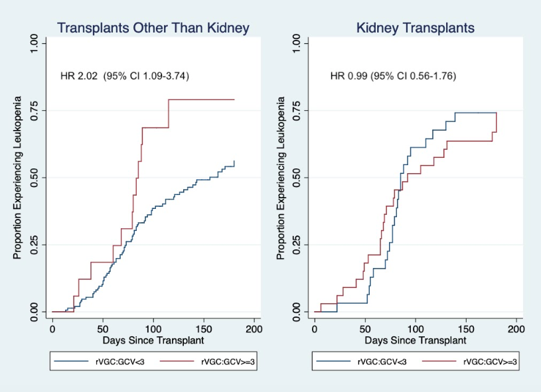Viewport: 541px width, 392px height.
Task: Click the 100 tick on Kidney chart x-axis
Action: click(x=416, y=328)
